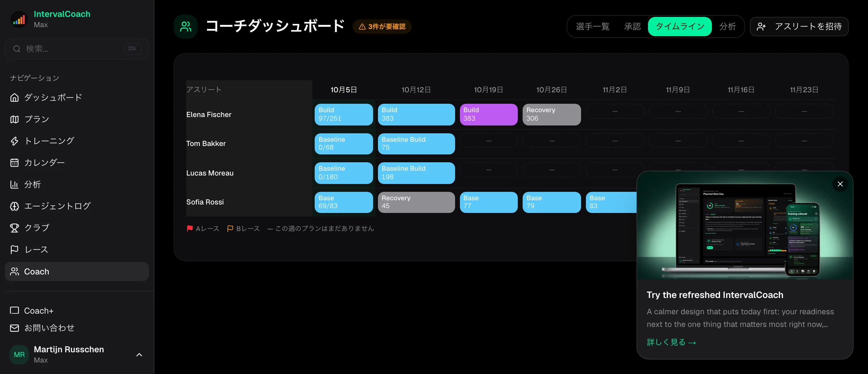Viewport: 868px width, 374px height.
Task: Click the 3件が要確認 warning badge
Action: pos(382,26)
